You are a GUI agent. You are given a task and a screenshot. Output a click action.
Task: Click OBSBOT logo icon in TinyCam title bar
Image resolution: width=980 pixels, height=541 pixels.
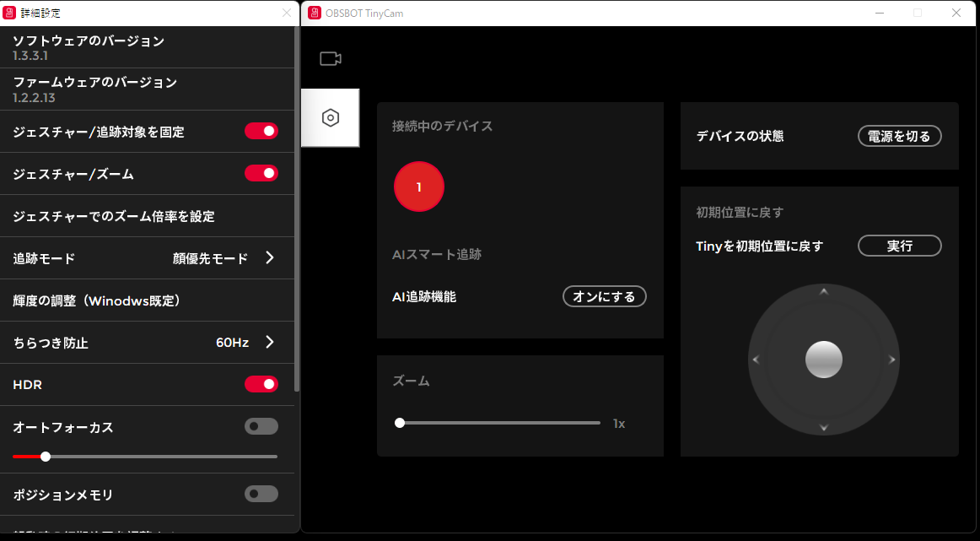click(315, 13)
